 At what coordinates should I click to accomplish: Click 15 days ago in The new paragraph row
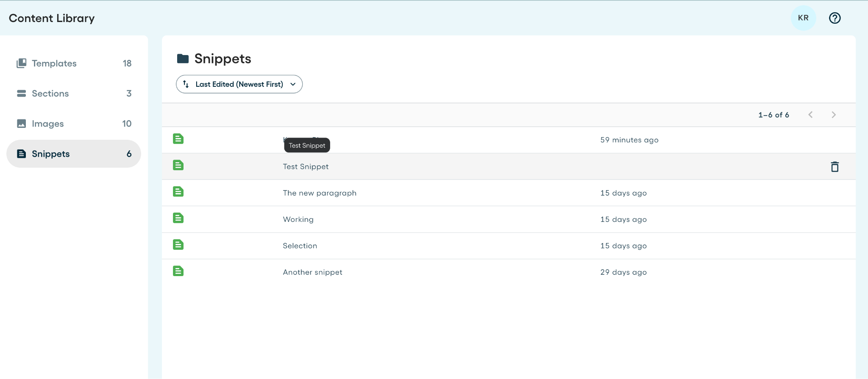(623, 193)
